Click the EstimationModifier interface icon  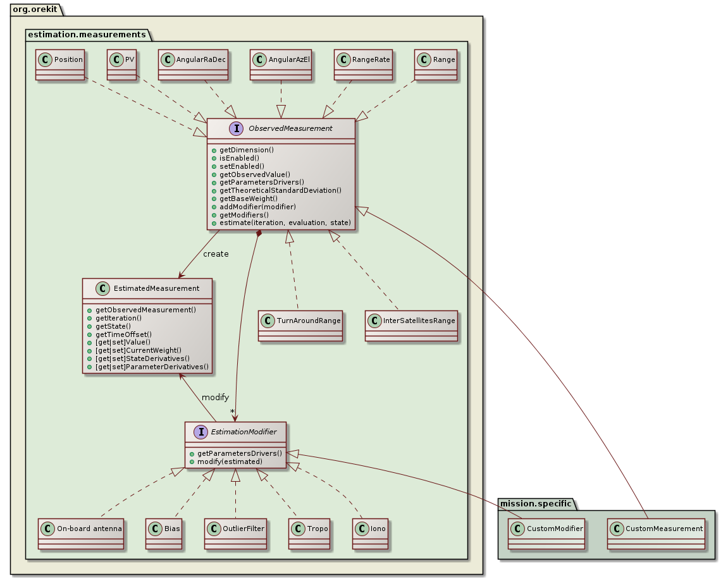point(199,432)
